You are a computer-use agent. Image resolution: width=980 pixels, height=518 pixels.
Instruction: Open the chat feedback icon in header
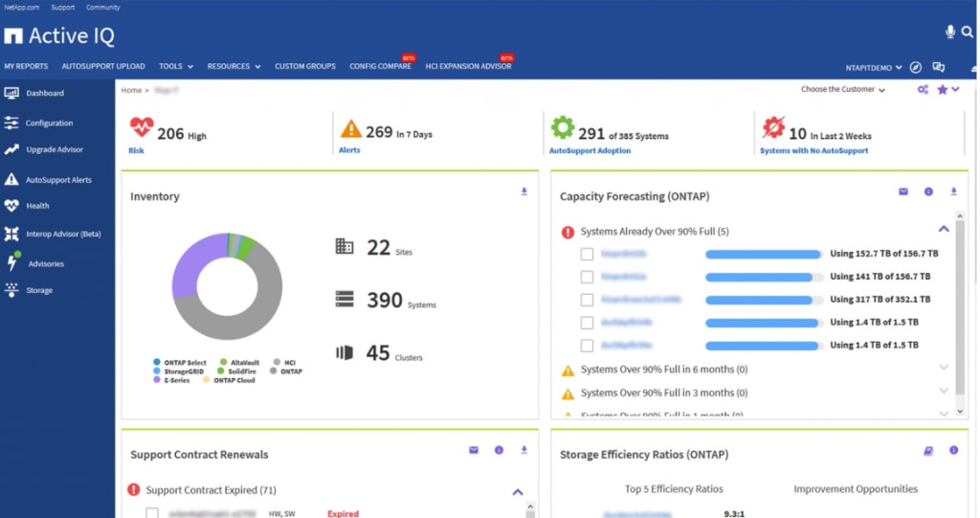[939, 68]
